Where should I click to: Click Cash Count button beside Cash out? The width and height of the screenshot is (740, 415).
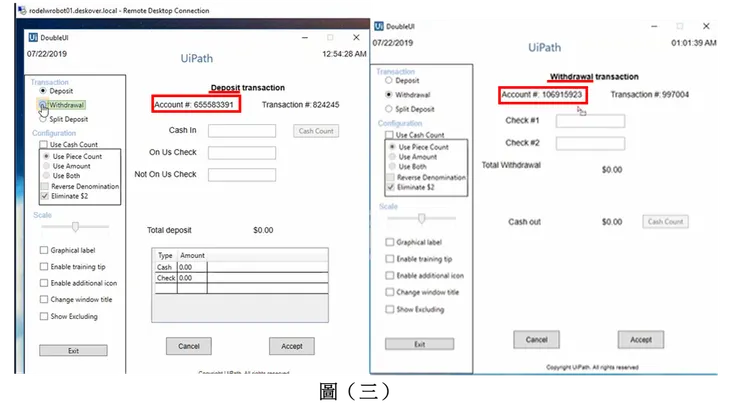pyautogui.click(x=665, y=221)
